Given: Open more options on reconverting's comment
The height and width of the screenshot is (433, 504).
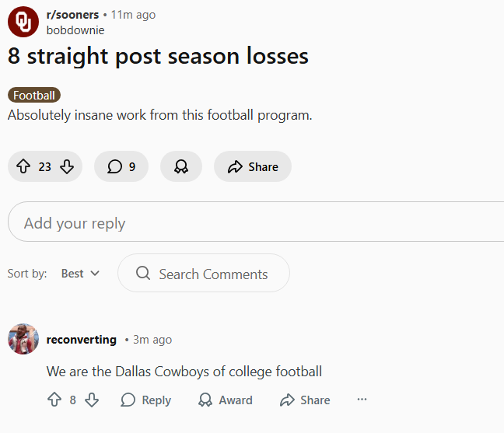Looking at the screenshot, I should coord(362,400).
